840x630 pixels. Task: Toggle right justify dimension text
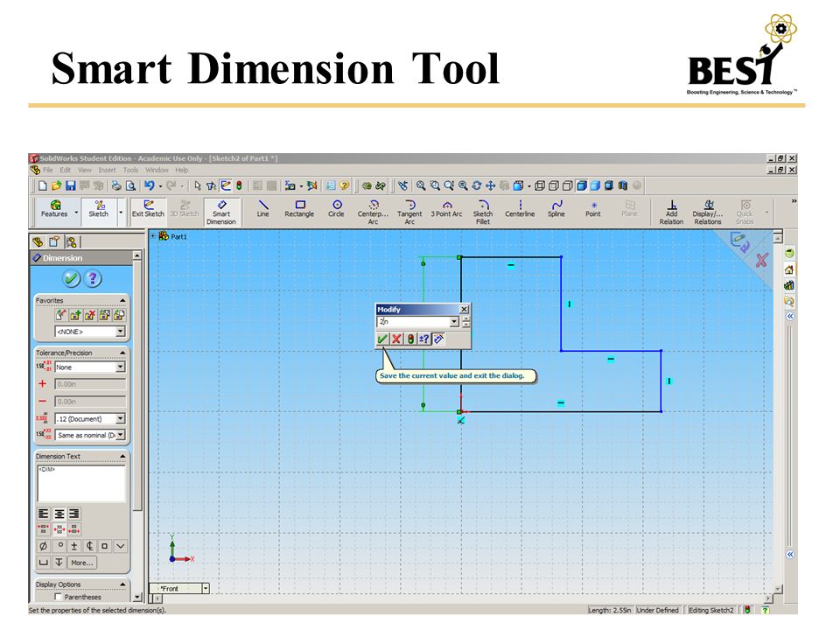pyautogui.click(x=74, y=514)
